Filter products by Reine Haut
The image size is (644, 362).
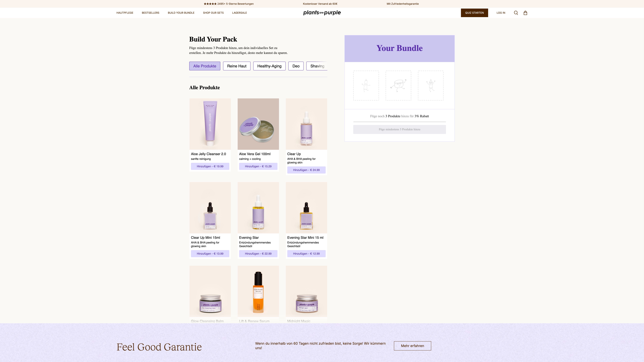(x=237, y=66)
